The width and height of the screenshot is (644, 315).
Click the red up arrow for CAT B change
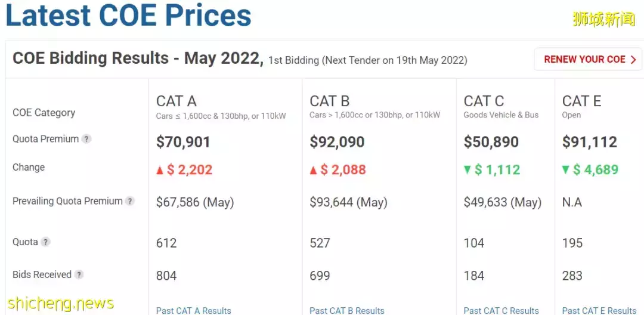click(x=314, y=170)
